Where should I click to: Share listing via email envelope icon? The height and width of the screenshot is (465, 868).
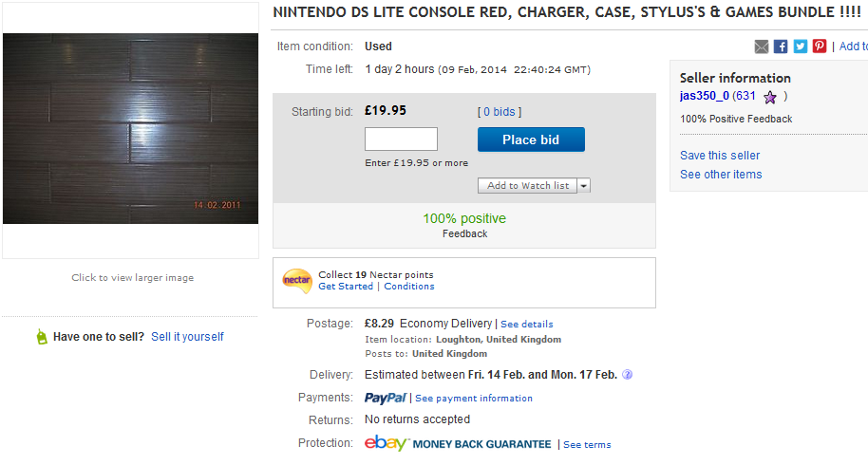click(x=761, y=47)
